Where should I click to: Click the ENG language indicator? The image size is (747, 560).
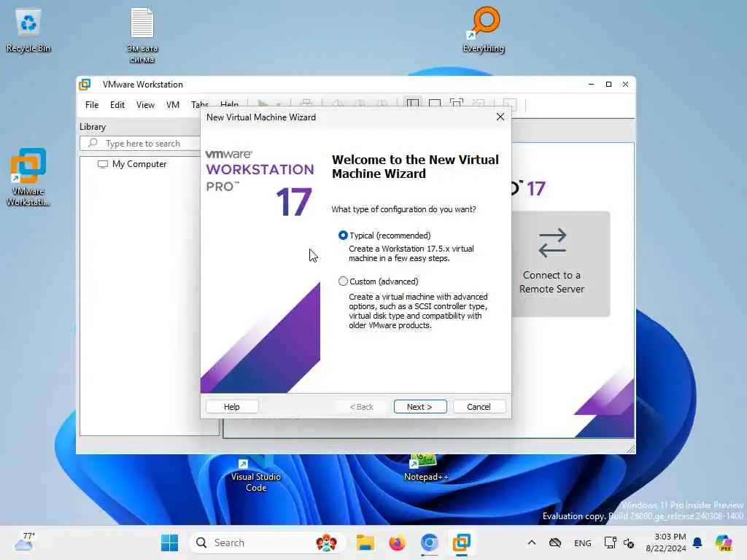click(x=583, y=542)
